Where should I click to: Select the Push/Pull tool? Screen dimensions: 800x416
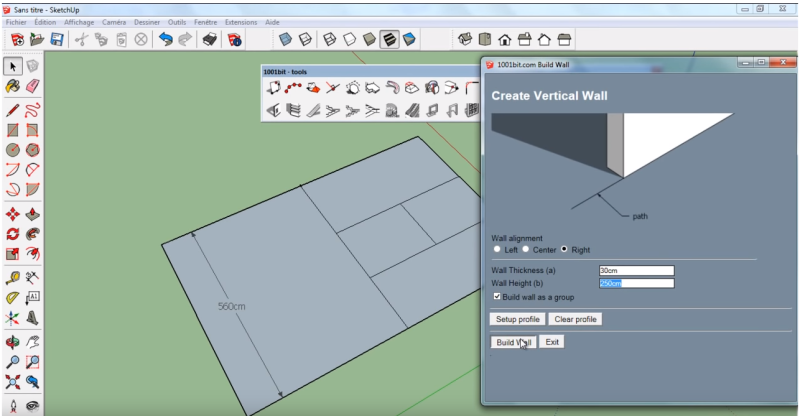[33, 214]
